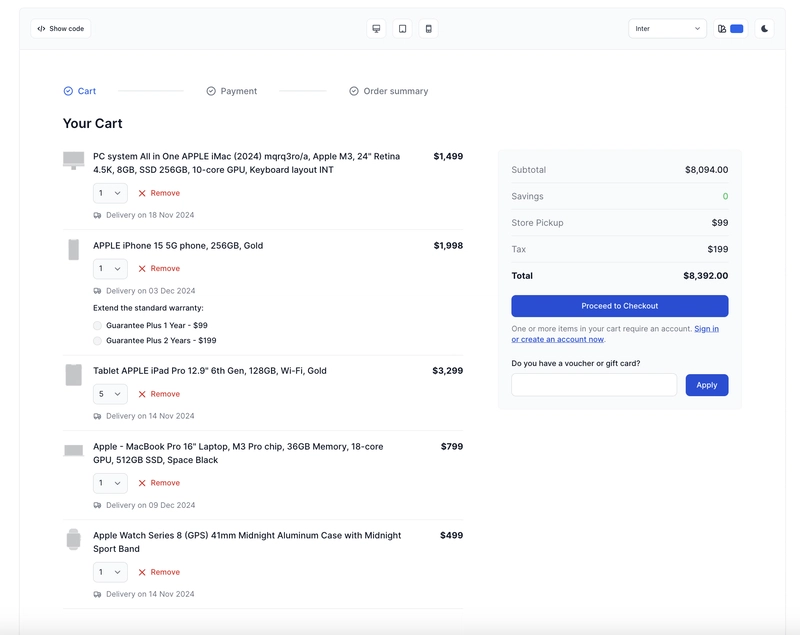Open quantity dropdown for iMac
This screenshot has height=635, width=800.
coord(110,193)
